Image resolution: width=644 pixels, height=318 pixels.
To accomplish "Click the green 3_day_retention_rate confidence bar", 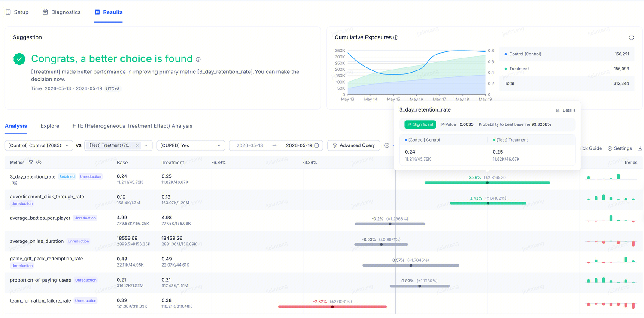I will point(487,182).
